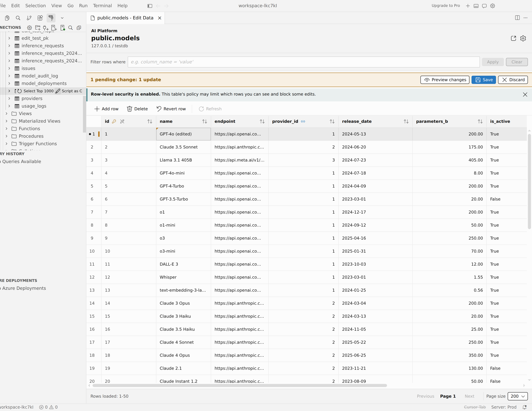This screenshot has width=532, height=411.
Task: Select the 'GPT-4o (edited)' name cell
Action: 183,134
